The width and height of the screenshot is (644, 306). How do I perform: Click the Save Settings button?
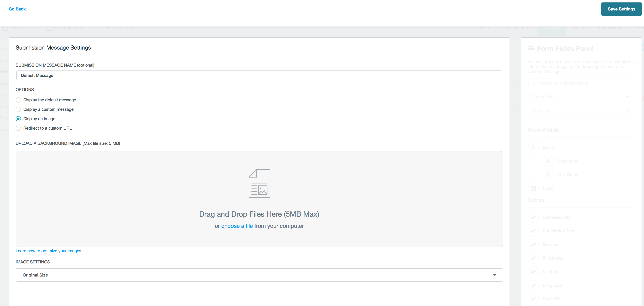(x=621, y=9)
